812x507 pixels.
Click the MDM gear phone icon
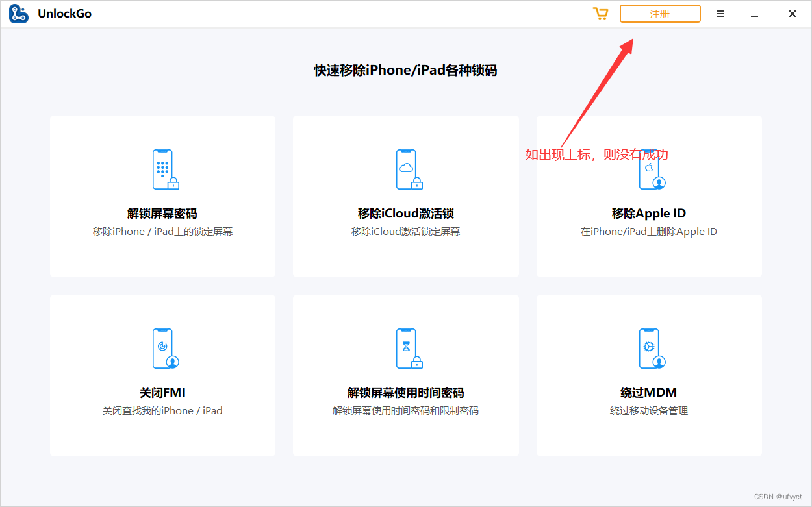pyautogui.click(x=652, y=349)
